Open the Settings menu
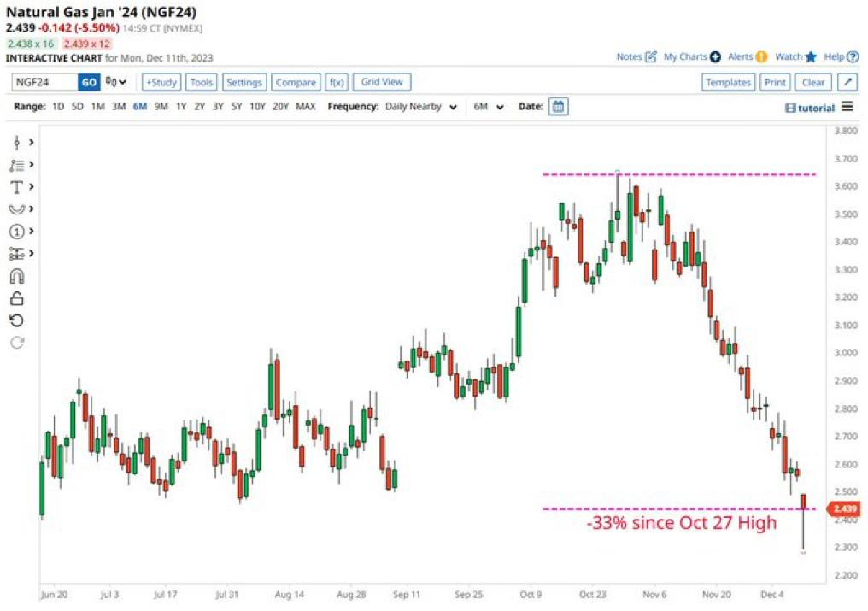 244,82
